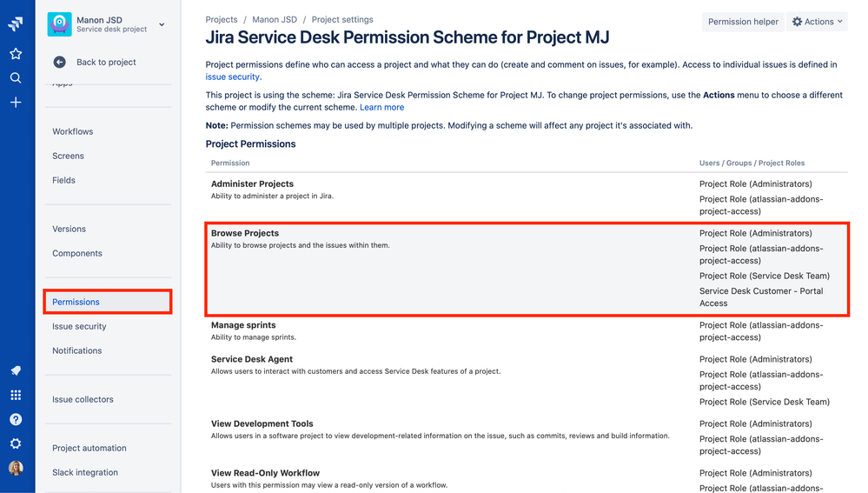Follow the issue security link
Viewport: 868px width, 493px height.
(233, 77)
